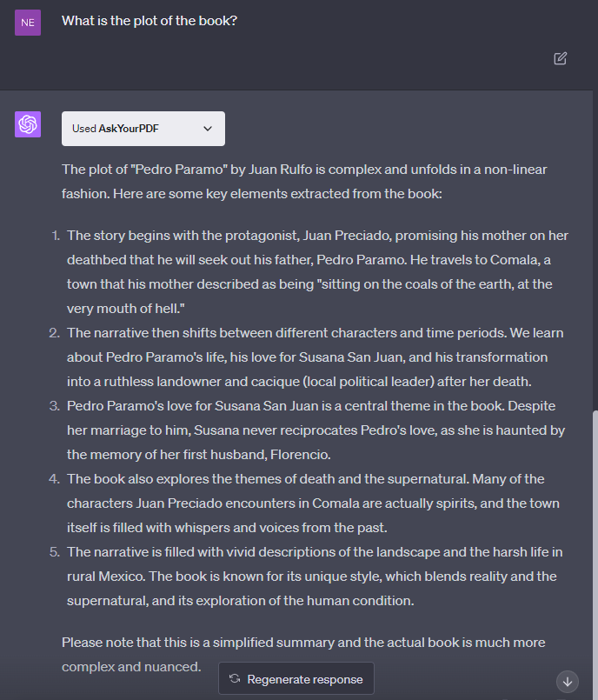This screenshot has width=598, height=700.
Task: Click the circular arrows regenerate icon
Action: (235, 679)
